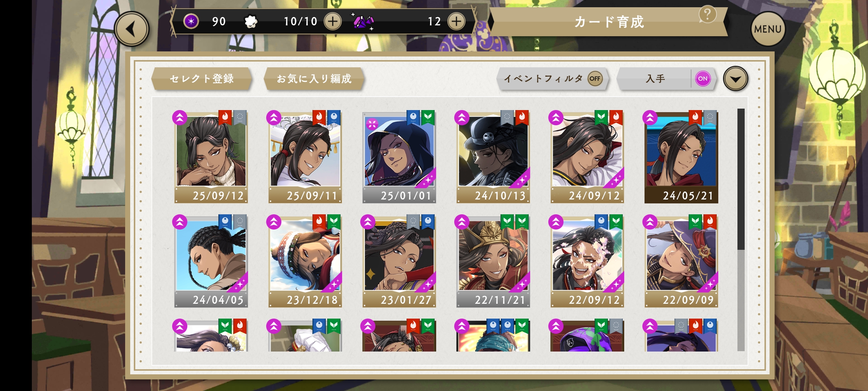Click the セレクト登録 button

202,79
